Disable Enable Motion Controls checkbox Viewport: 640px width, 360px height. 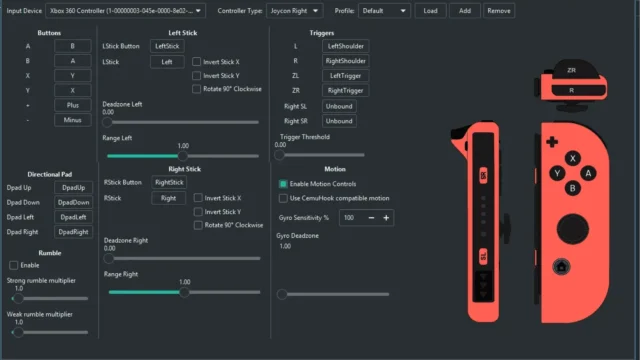point(283,184)
